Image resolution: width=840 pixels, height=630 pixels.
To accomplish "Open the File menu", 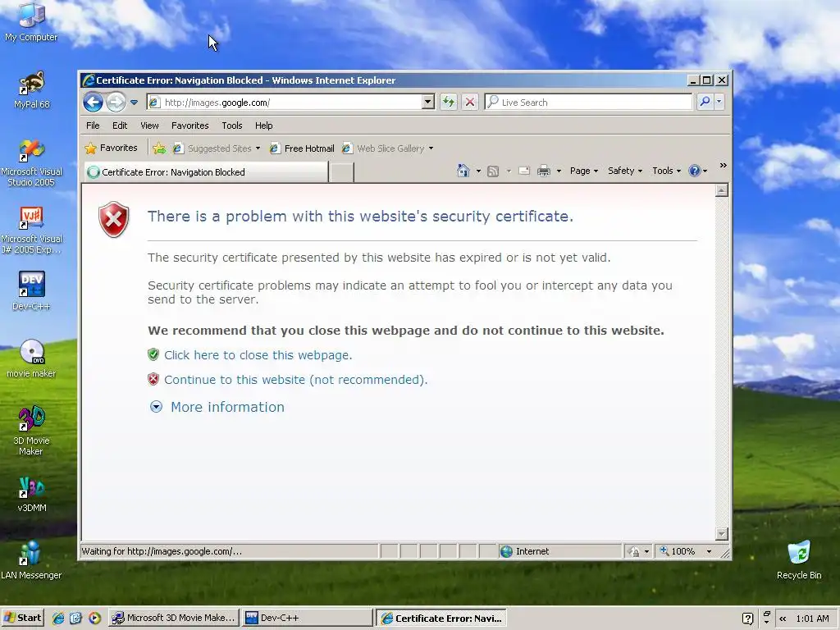I will [93, 126].
